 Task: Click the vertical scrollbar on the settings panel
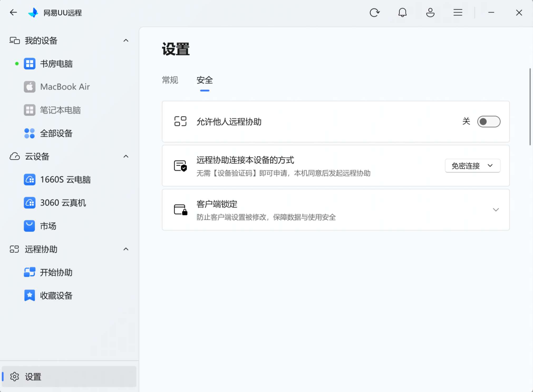point(530,107)
